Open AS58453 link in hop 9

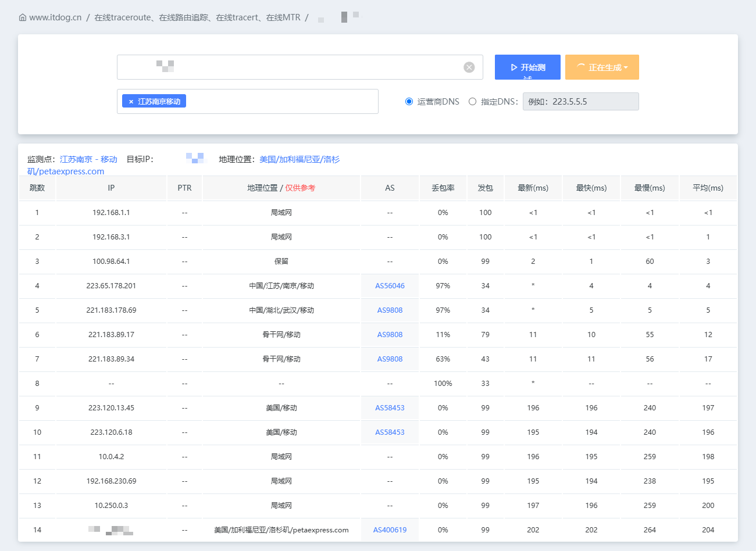[x=390, y=408]
